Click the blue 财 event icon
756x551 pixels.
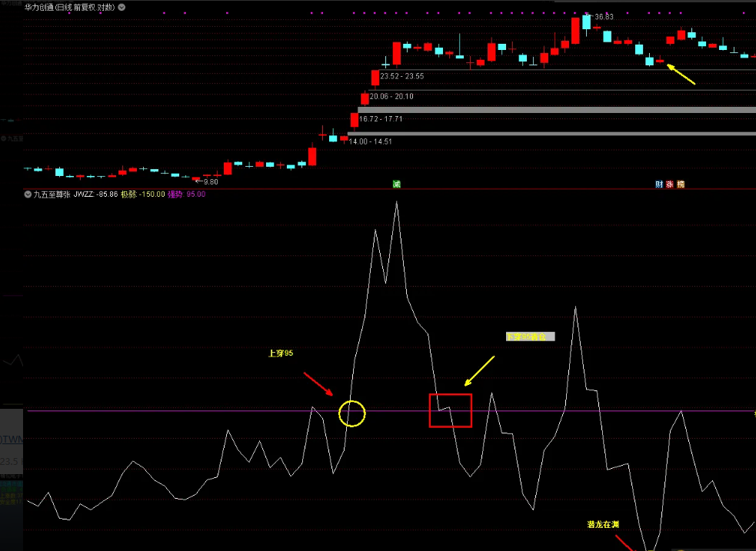click(659, 184)
